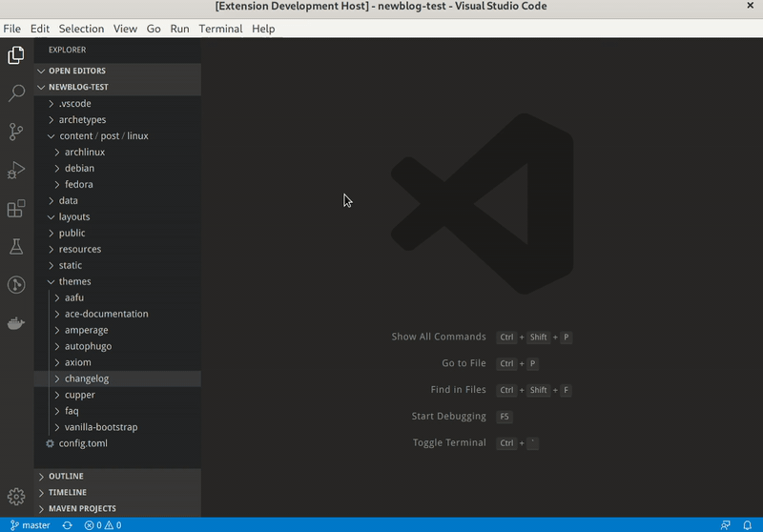763x532 pixels.
Task: Click the Synchronize Changes icon in status bar
Action: [67, 525]
